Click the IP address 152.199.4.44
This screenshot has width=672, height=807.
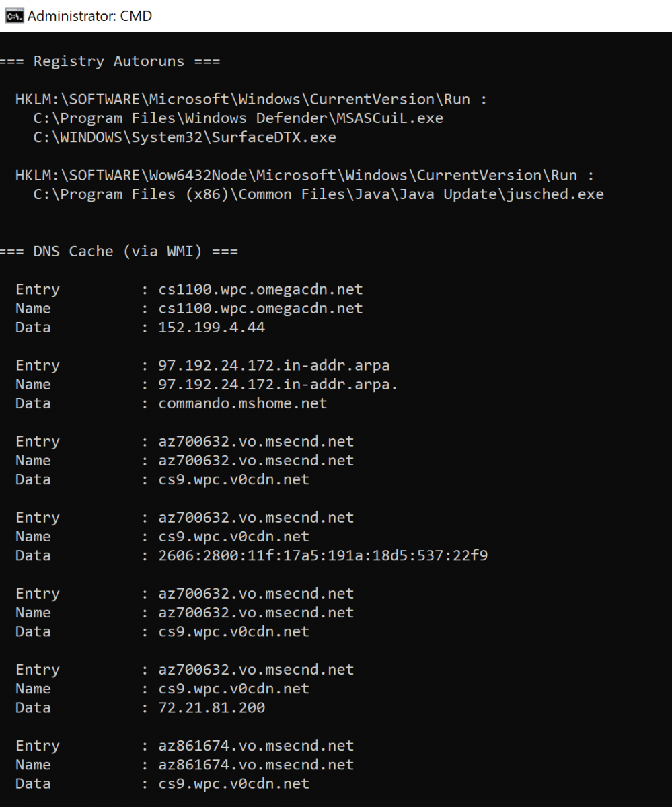(x=211, y=328)
